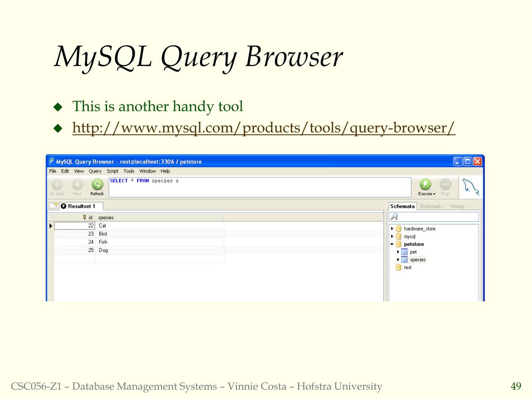Select the hardware_store schema name
The image size is (532, 399).
(420, 229)
